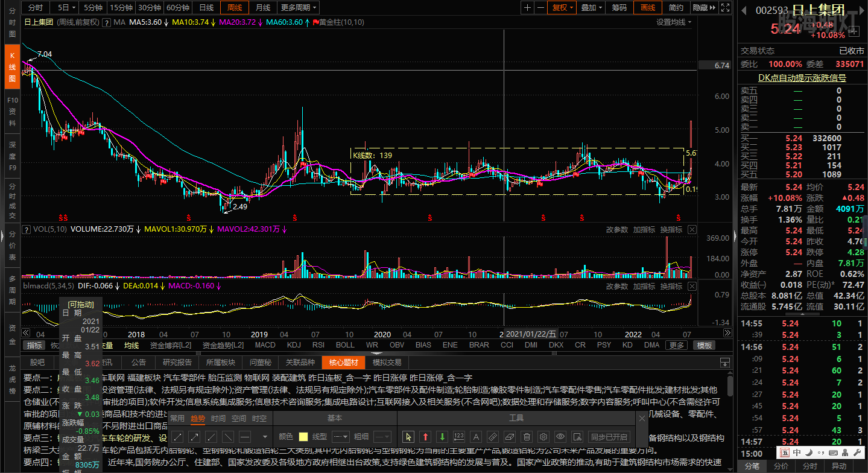The width and height of the screenshot is (868, 473).
Task: Close the blmacd indicator pane
Action: point(692,286)
